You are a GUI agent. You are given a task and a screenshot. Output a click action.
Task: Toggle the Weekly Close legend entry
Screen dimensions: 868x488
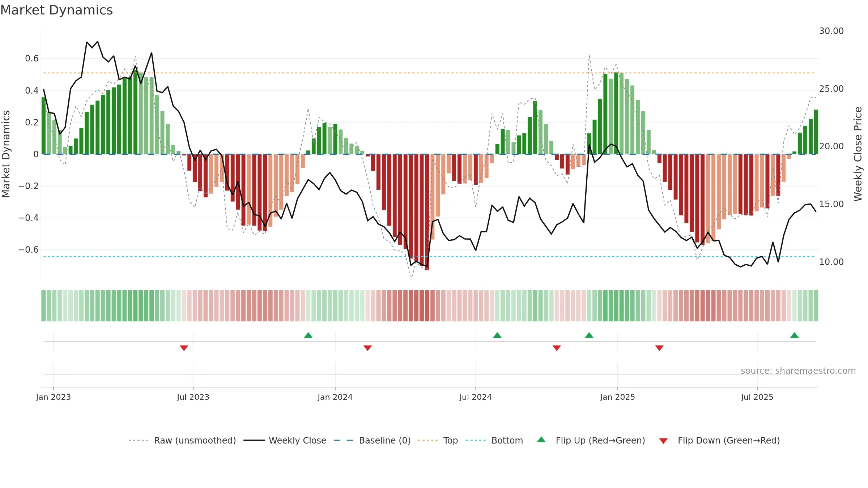(x=285, y=440)
